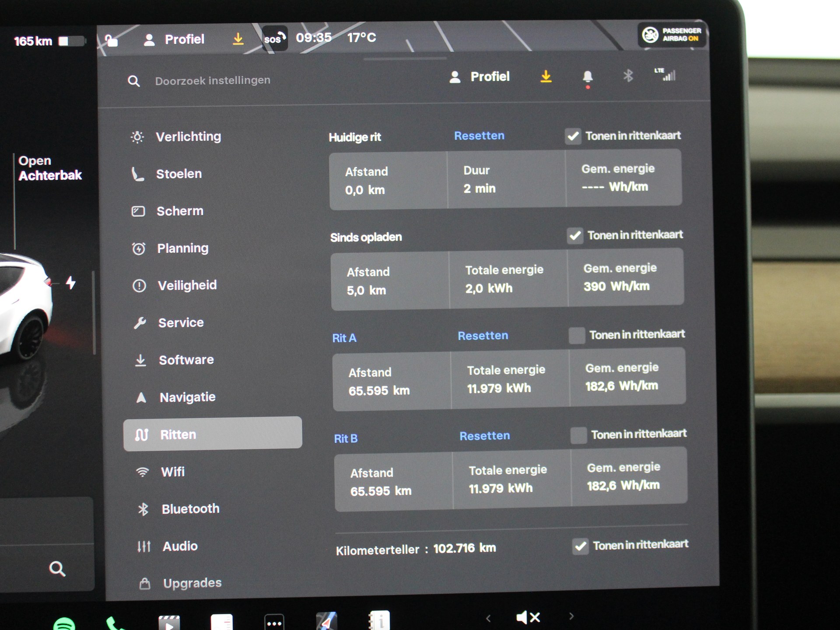This screenshot has width=840, height=630.
Task: Tap the charging lightning bolt on car
Action: pos(70,283)
